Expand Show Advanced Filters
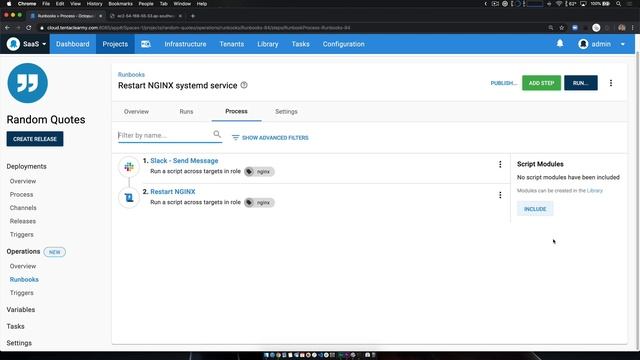The image size is (640, 360). point(270,138)
